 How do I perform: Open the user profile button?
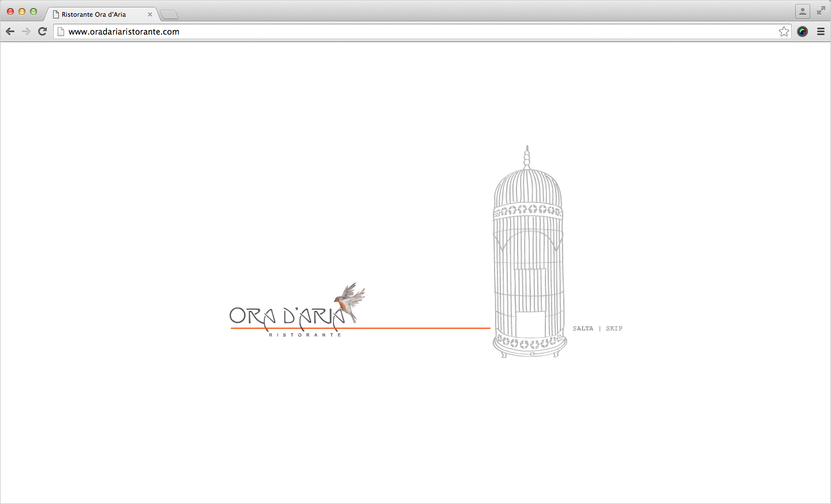(803, 11)
